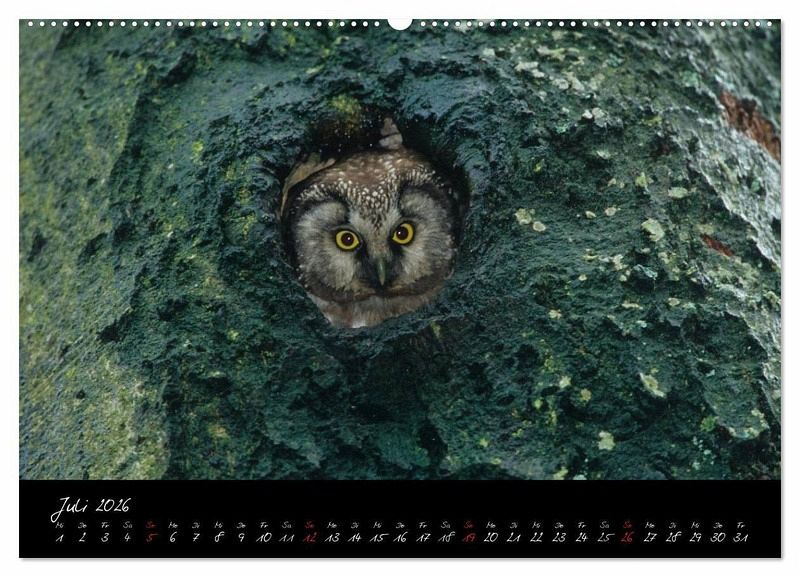The image size is (800, 577).
Task: Select date 27 in the calendar strip
Action: click(650, 537)
